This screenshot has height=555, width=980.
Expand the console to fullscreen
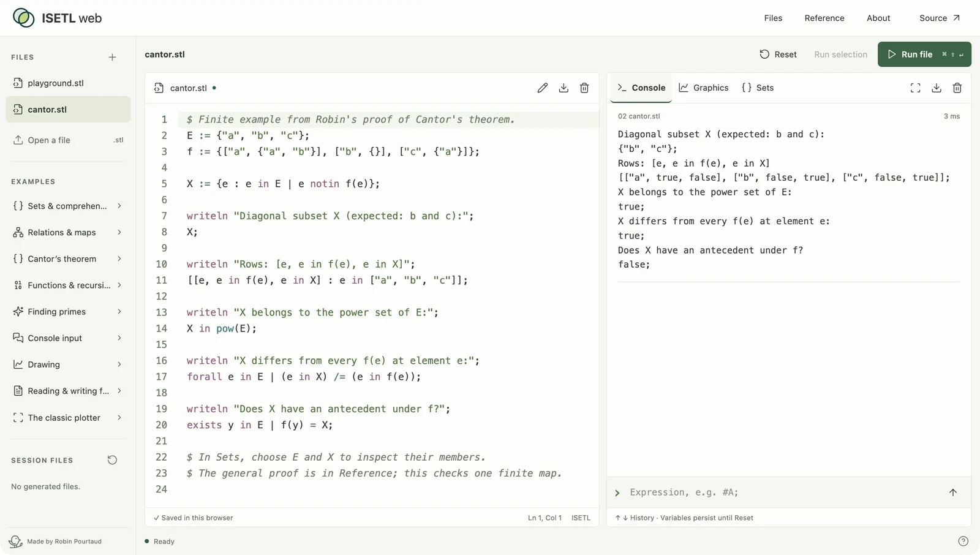click(x=915, y=88)
